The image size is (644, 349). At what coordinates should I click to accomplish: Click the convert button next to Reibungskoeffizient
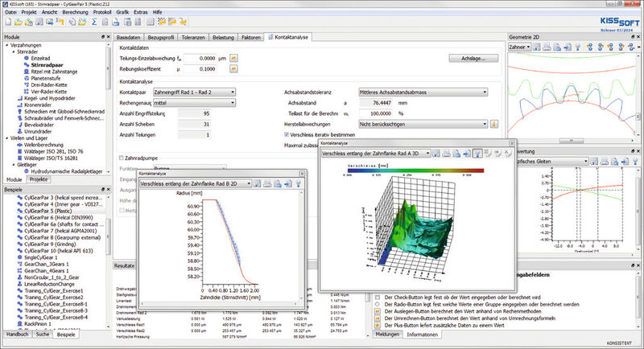(x=234, y=70)
